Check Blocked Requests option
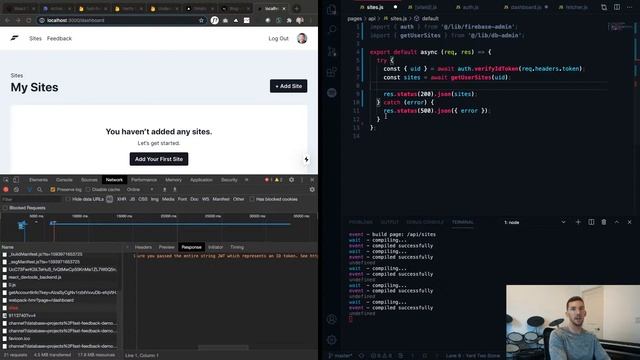The image size is (640, 360). (5, 208)
